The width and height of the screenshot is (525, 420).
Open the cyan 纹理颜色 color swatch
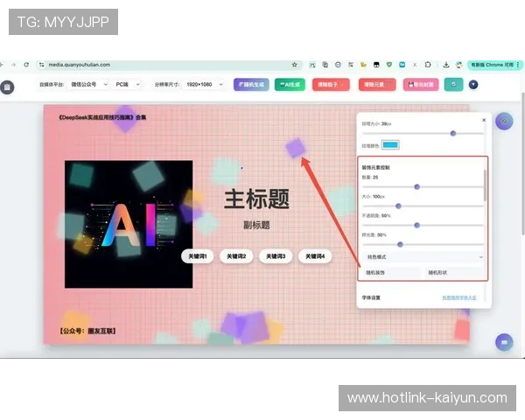tap(390, 145)
